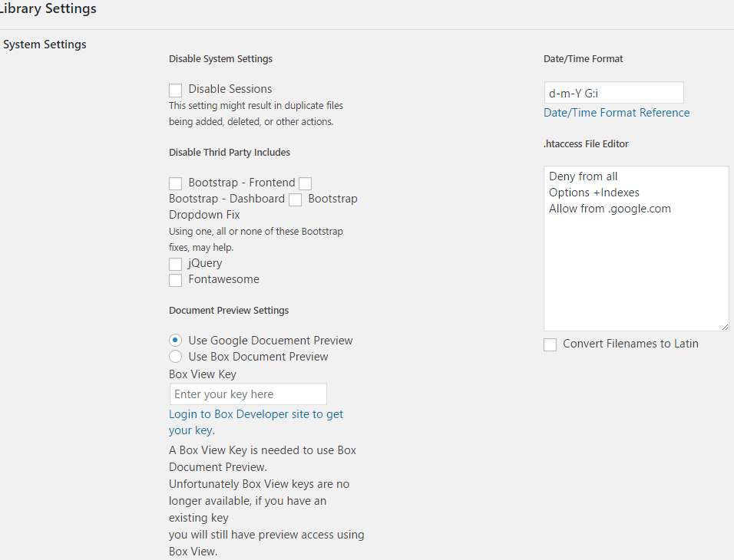Click the Document Preview Settings heading

229,311
